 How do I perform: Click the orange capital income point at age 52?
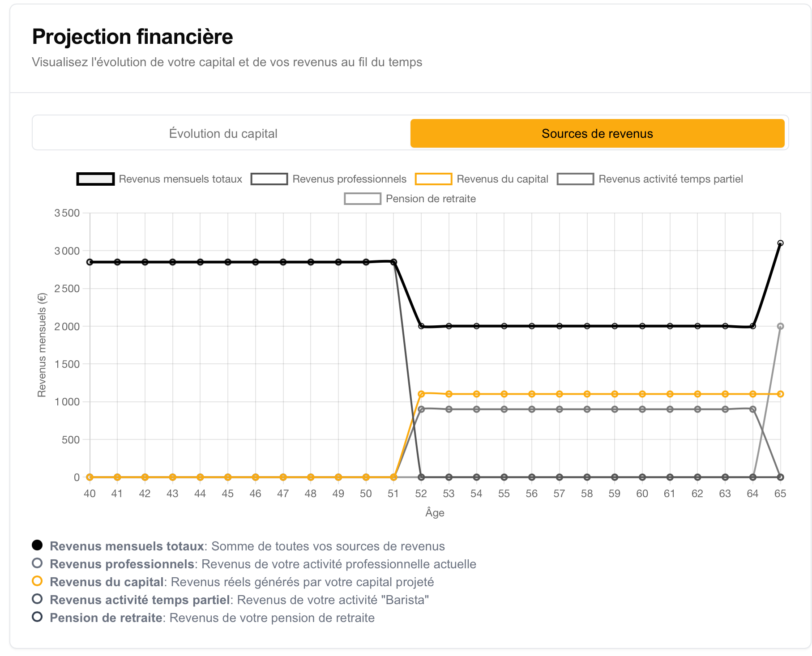click(x=421, y=394)
